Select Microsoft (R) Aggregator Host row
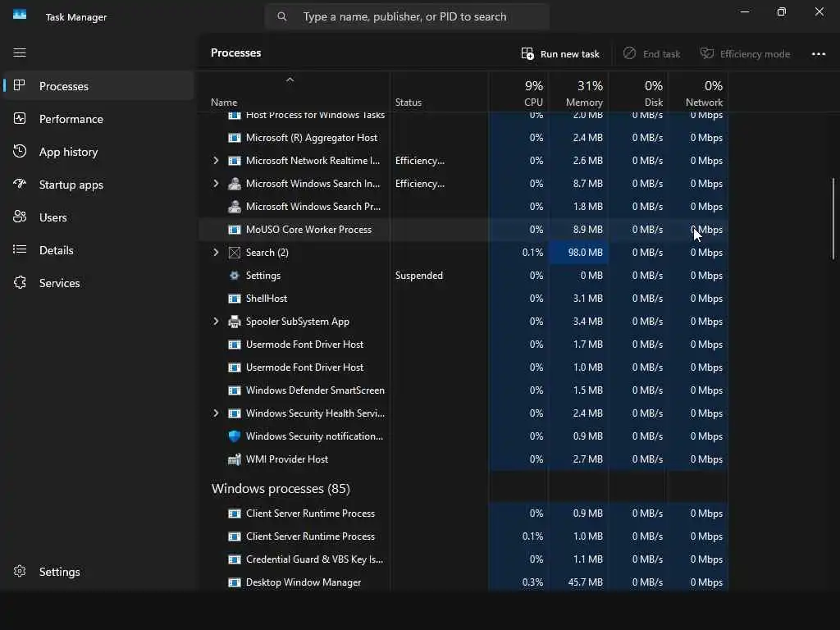 click(463, 138)
